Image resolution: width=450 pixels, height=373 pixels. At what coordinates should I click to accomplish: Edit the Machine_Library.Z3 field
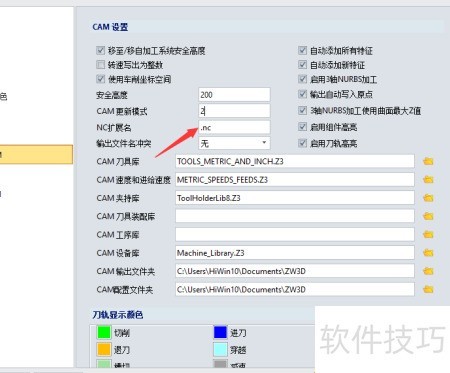click(x=295, y=253)
